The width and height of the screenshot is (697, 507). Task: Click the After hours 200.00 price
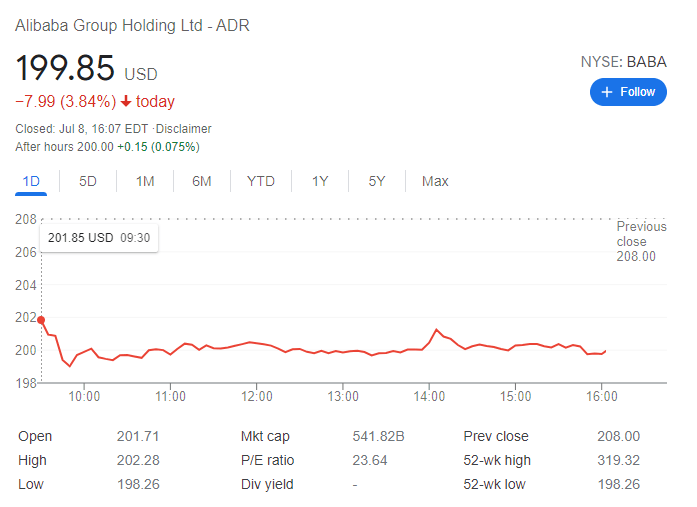(90, 147)
